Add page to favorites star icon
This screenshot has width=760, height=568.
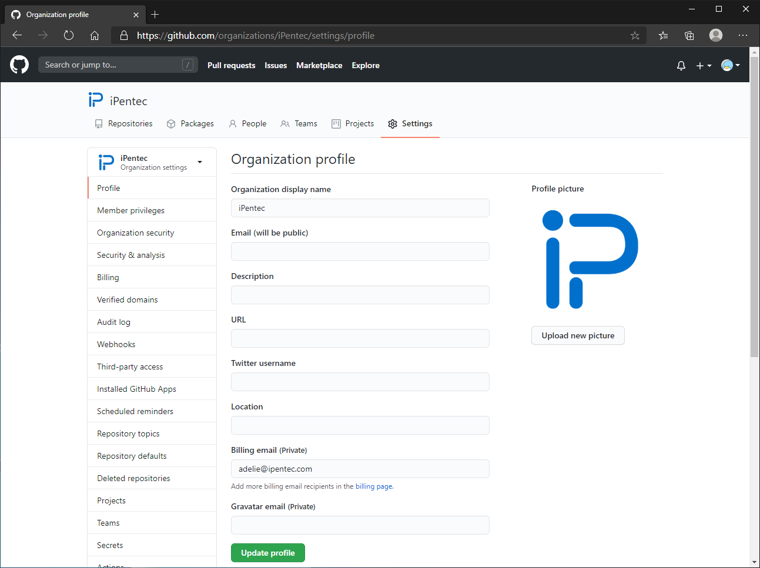point(634,35)
